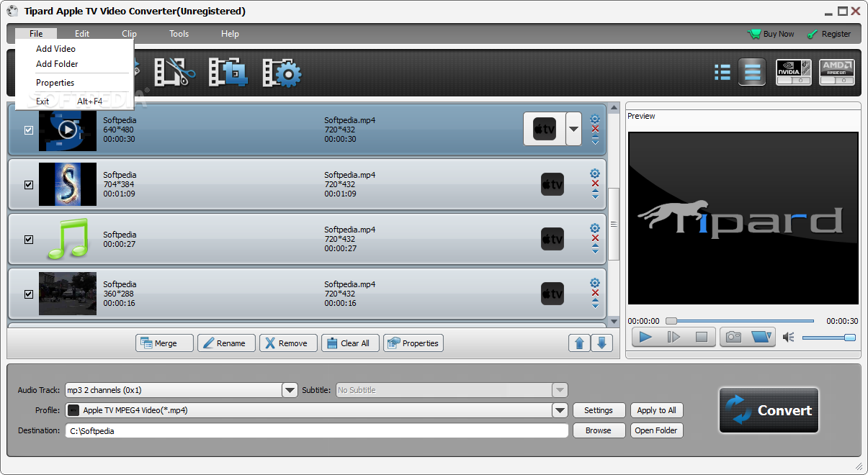
Task: Open settings gear for the 00:00:27 audio item
Action: pos(595,228)
